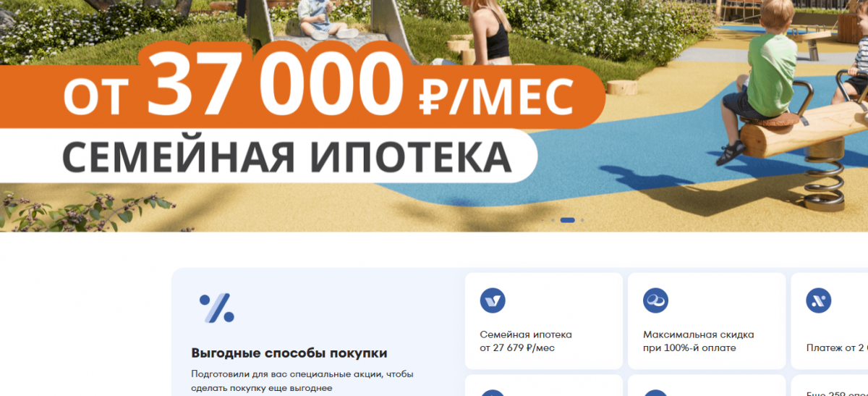Image resolution: width=868 pixels, height=396 pixels.
Task: Click the checkmark icon on Семейная ипотека card
Action: pos(493,300)
